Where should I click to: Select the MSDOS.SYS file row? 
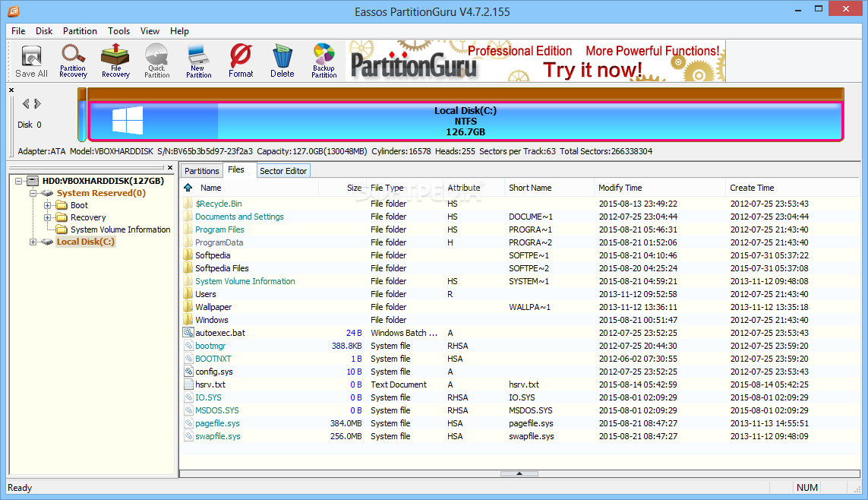pyautogui.click(x=519, y=410)
